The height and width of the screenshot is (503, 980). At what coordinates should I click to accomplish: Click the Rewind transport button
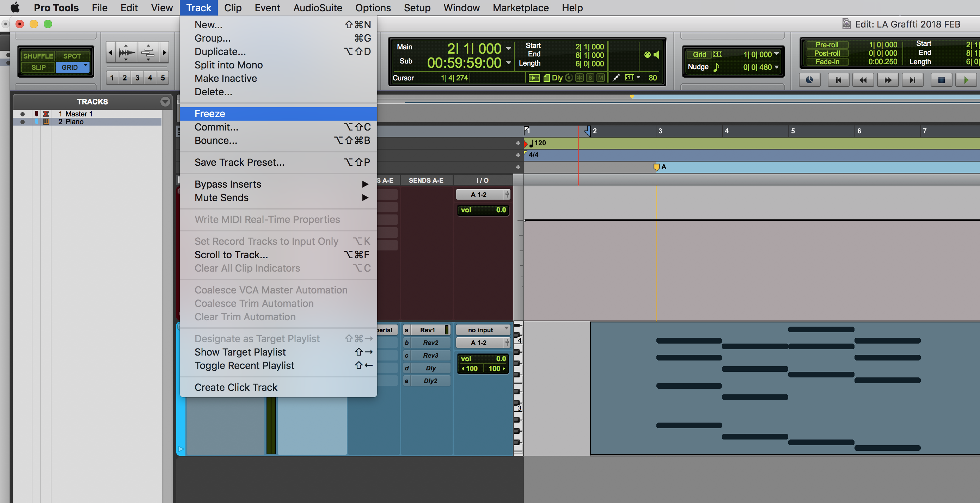(x=863, y=80)
